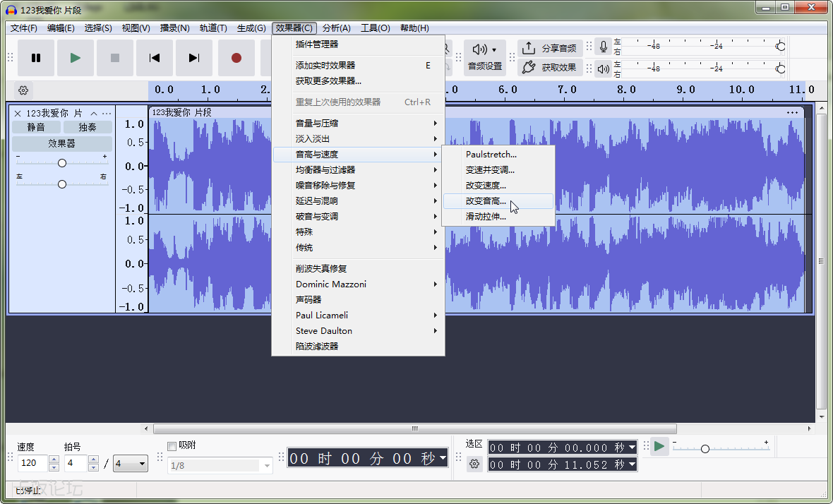The height and width of the screenshot is (504, 833).
Task: Expand the 音量与压缩 submenu
Action: [358, 124]
